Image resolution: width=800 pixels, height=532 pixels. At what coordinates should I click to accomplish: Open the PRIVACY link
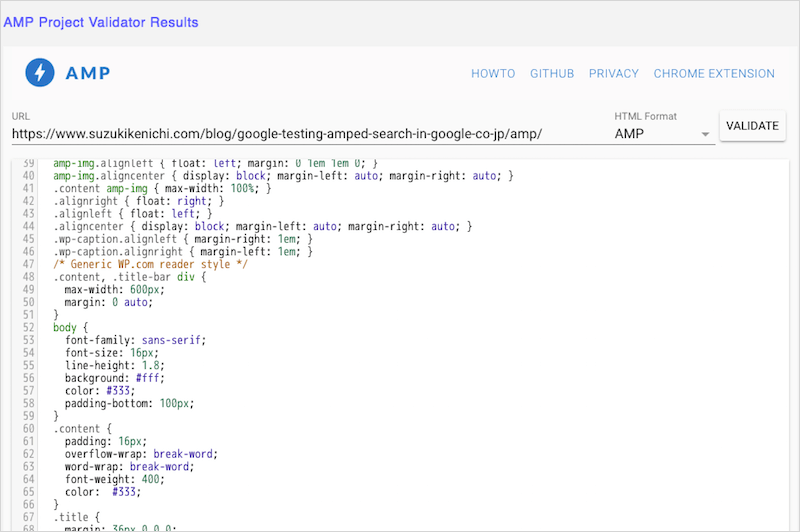point(614,73)
